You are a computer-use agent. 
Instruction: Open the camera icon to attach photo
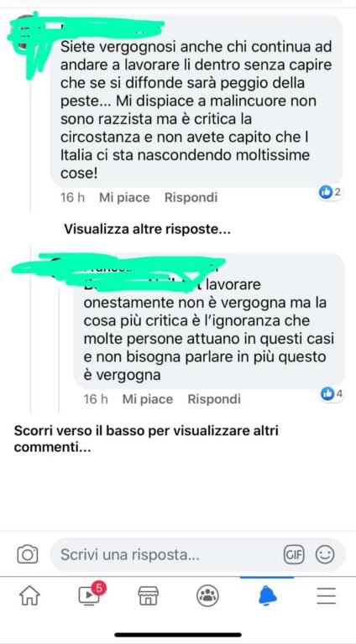click(x=28, y=555)
